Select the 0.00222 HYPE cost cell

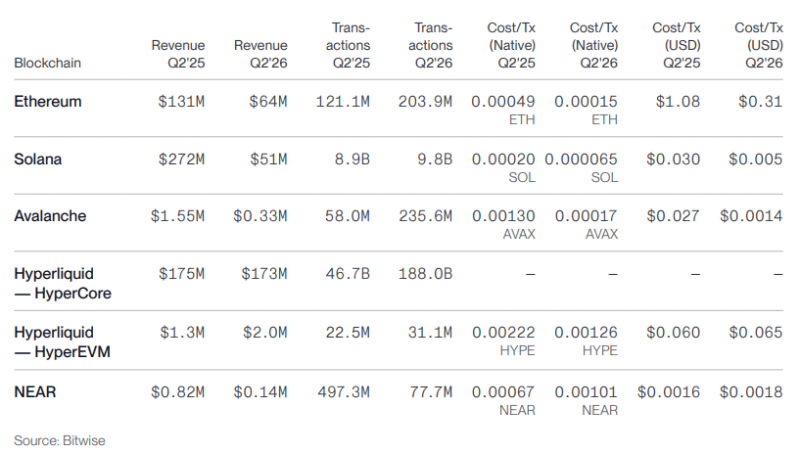503,341
